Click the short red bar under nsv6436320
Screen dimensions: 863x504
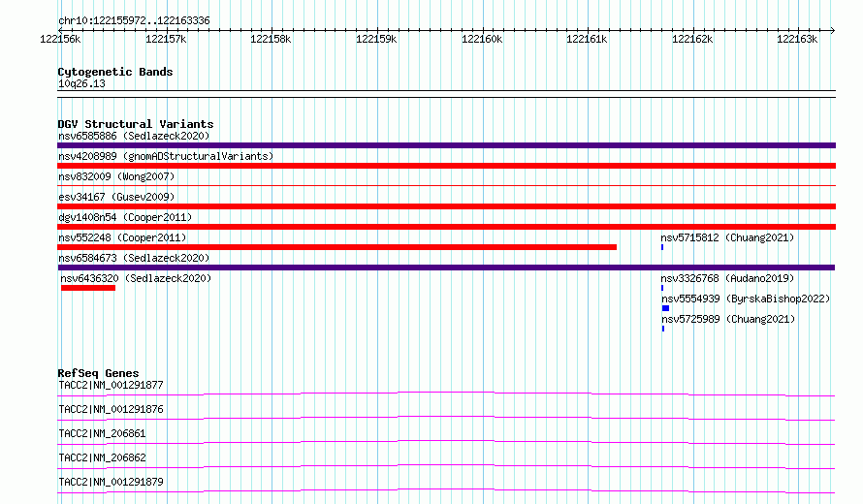[x=88, y=288]
